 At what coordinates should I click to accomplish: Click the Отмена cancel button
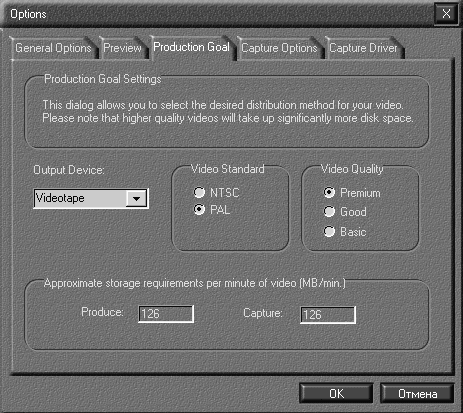click(x=417, y=394)
